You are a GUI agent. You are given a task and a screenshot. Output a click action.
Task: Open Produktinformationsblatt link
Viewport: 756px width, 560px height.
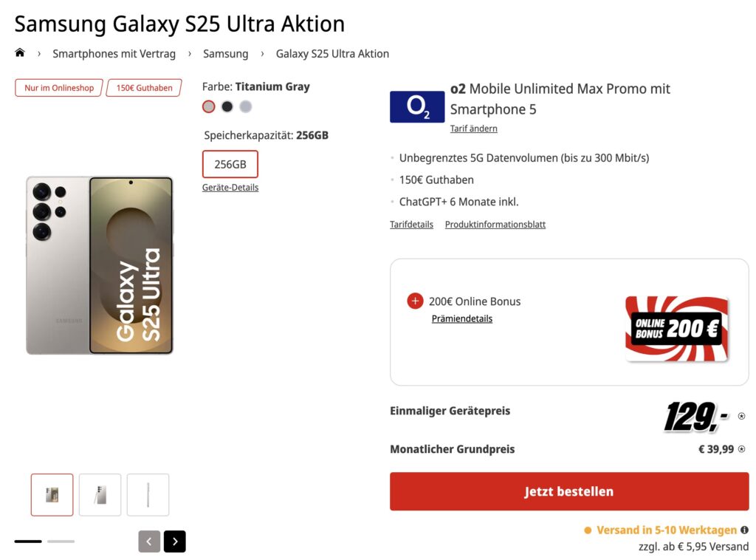coord(495,225)
